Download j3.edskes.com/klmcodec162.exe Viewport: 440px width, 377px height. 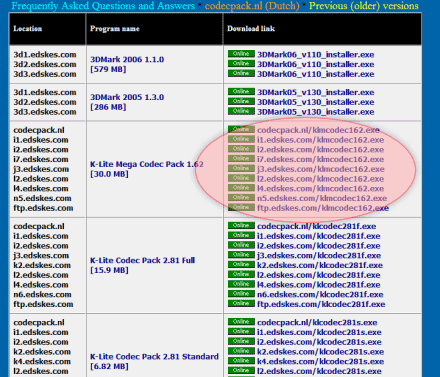coord(321,169)
